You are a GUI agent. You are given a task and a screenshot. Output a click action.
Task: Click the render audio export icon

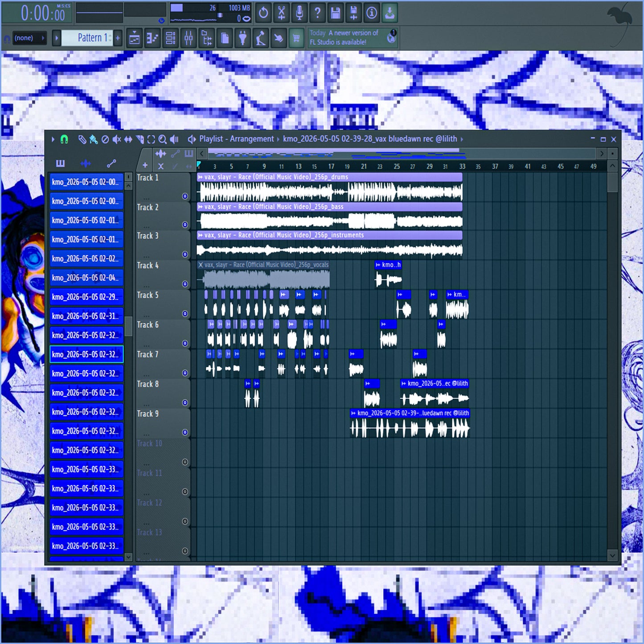click(353, 12)
